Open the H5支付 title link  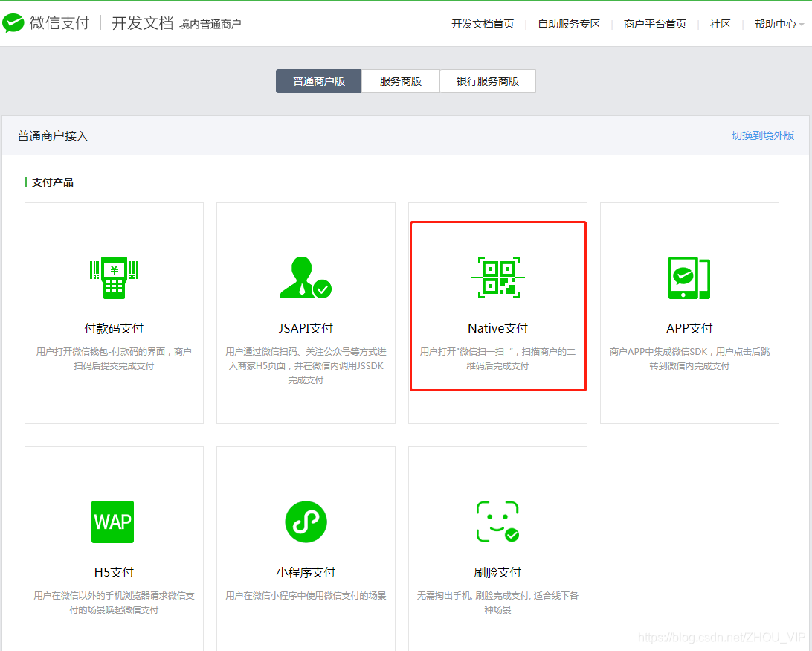[114, 572]
